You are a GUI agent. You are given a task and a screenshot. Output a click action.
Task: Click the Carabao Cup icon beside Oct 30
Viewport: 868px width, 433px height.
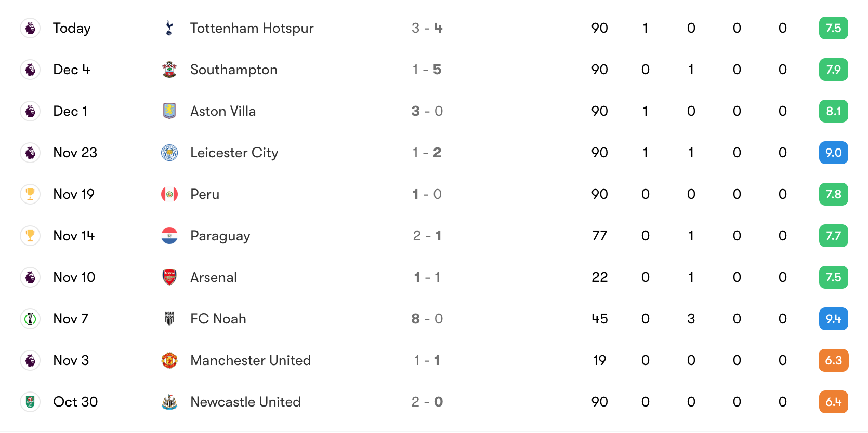tap(30, 402)
